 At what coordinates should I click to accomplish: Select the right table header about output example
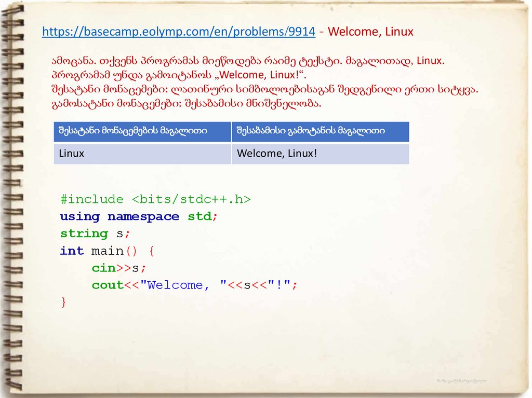coord(320,131)
